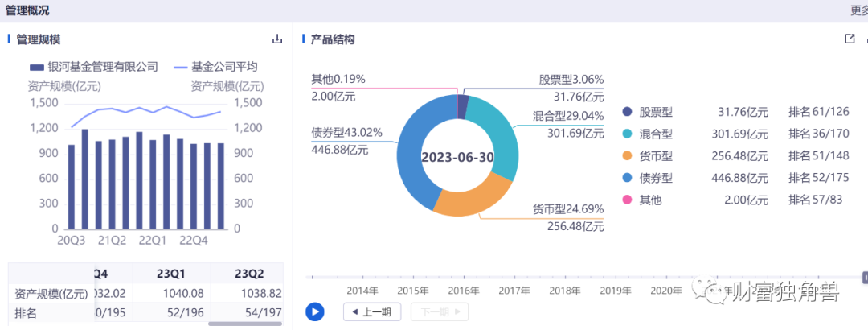The height and width of the screenshot is (330, 868).
Task: Click the 下一期 next period button
Action: click(439, 311)
